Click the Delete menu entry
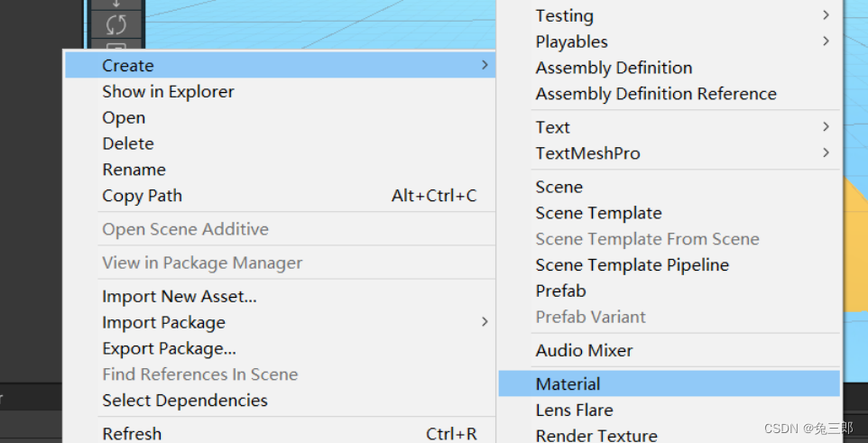868x443 pixels. [x=128, y=143]
